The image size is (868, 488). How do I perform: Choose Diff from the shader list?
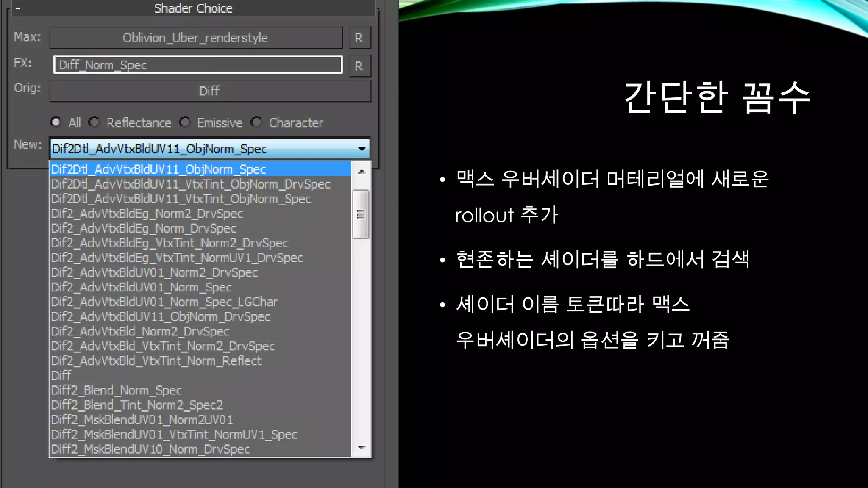61,375
